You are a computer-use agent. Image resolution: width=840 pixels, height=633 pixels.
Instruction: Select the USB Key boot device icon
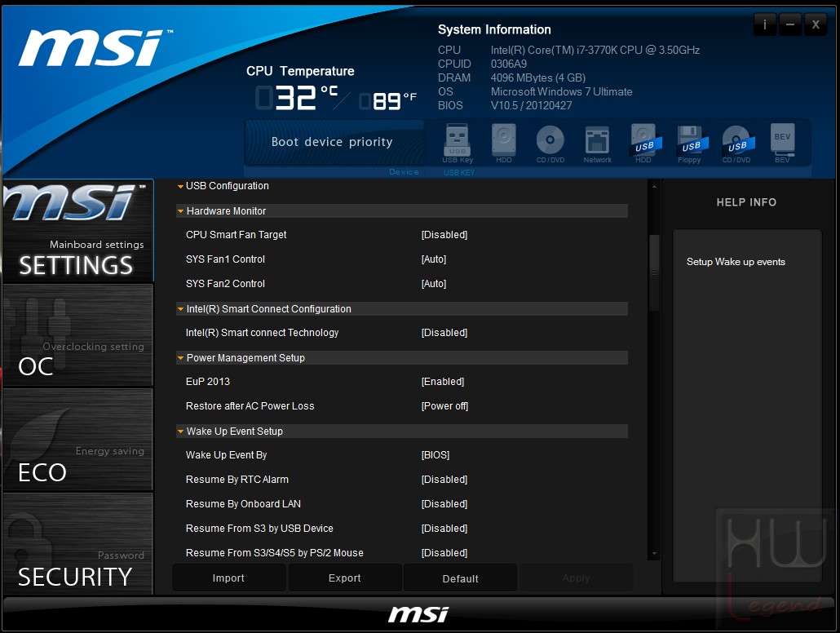tap(458, 143)
